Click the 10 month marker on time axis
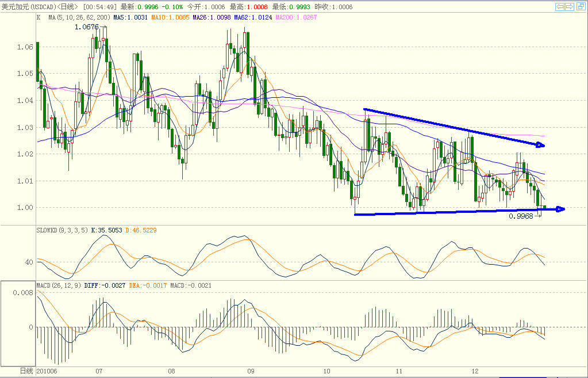This screenshot has width=588, height=378. coord(326,371)
